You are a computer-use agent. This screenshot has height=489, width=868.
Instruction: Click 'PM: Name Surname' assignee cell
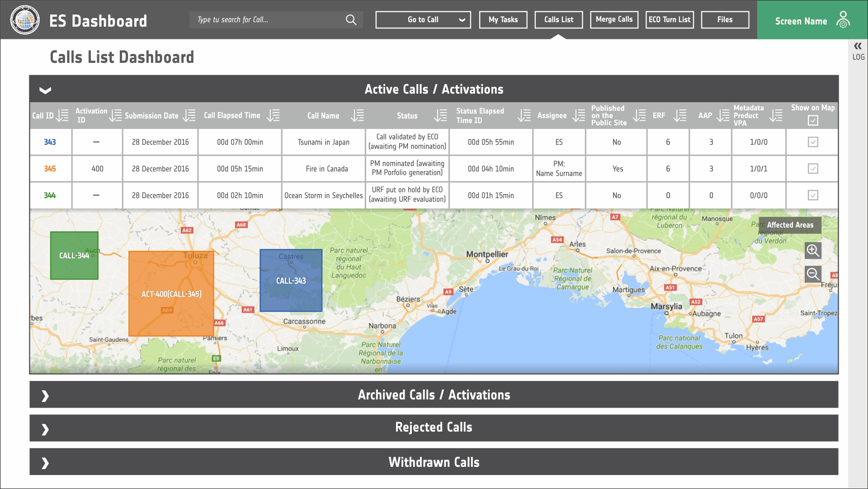click(x=559, y=169)
